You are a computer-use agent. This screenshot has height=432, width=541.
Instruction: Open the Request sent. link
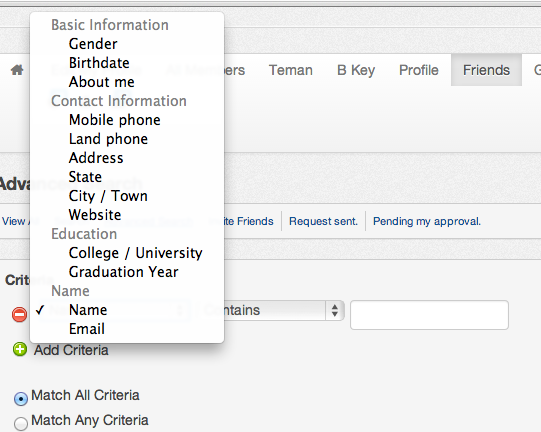coord(323,221)
